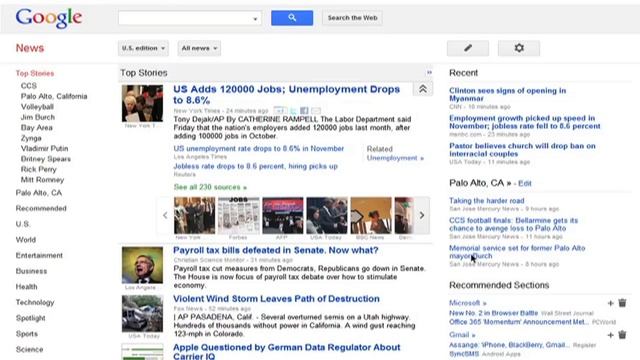The width and height of the screenshot is (640, 360).
Task: Show previous images in story carousel
Action: (x=165, y=215)
